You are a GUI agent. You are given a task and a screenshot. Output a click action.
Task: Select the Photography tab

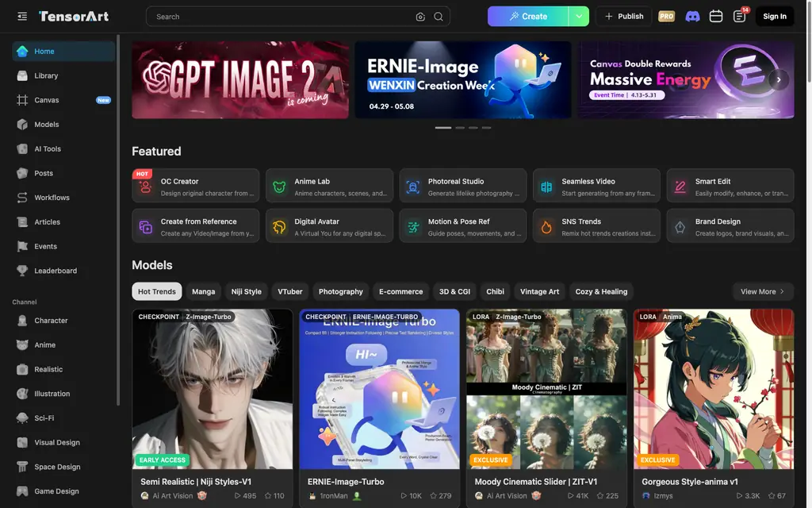tap(341, 291)
